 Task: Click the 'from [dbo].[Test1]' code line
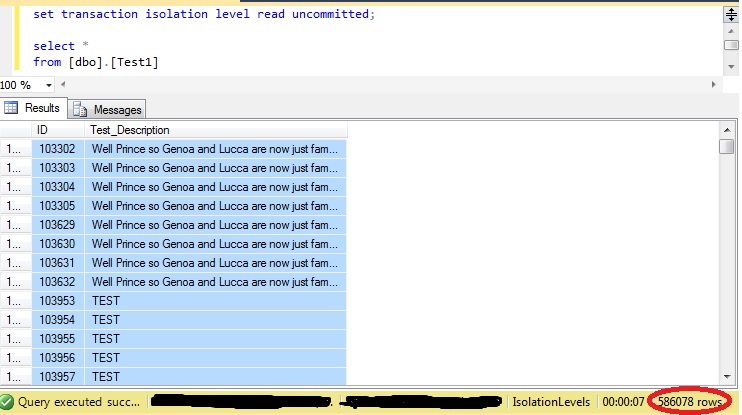(96, 62)
